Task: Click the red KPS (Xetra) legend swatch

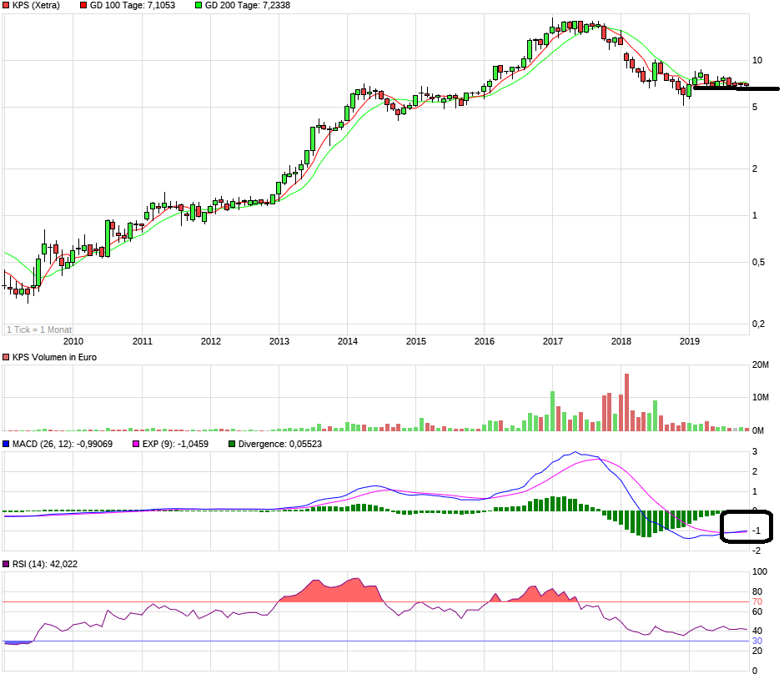Action: pos(6,6)
